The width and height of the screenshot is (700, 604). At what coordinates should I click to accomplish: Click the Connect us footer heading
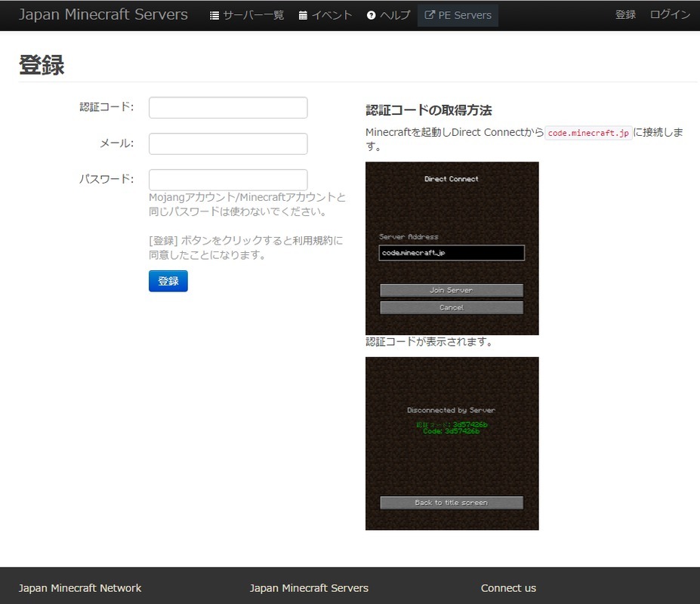508,588
